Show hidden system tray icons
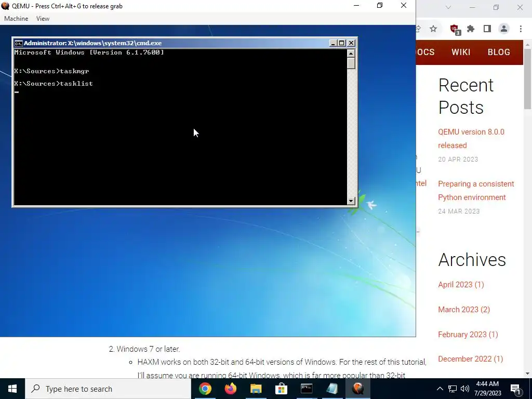The height and width of the screenshot is (399, 532). coord(440,389)
